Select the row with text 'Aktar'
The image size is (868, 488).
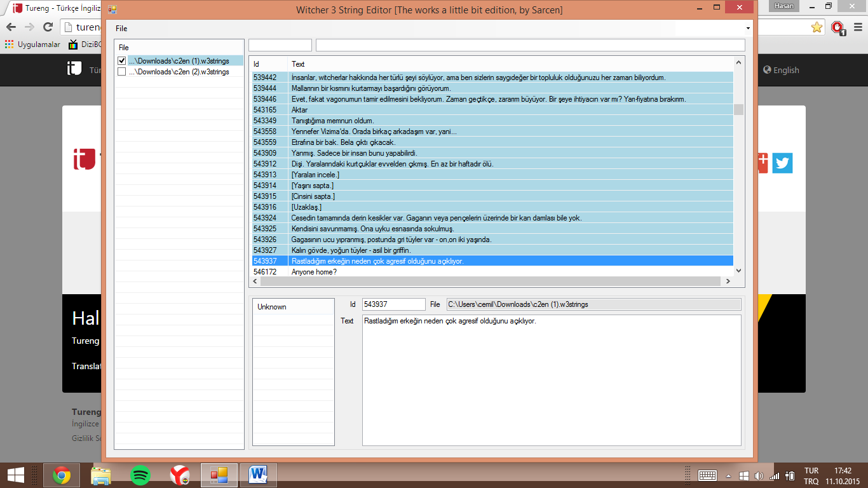point(491,110)
